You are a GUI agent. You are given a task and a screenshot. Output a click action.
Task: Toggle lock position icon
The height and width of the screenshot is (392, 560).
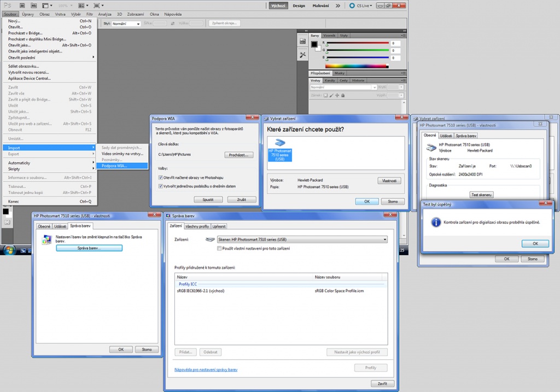[337, 95]
